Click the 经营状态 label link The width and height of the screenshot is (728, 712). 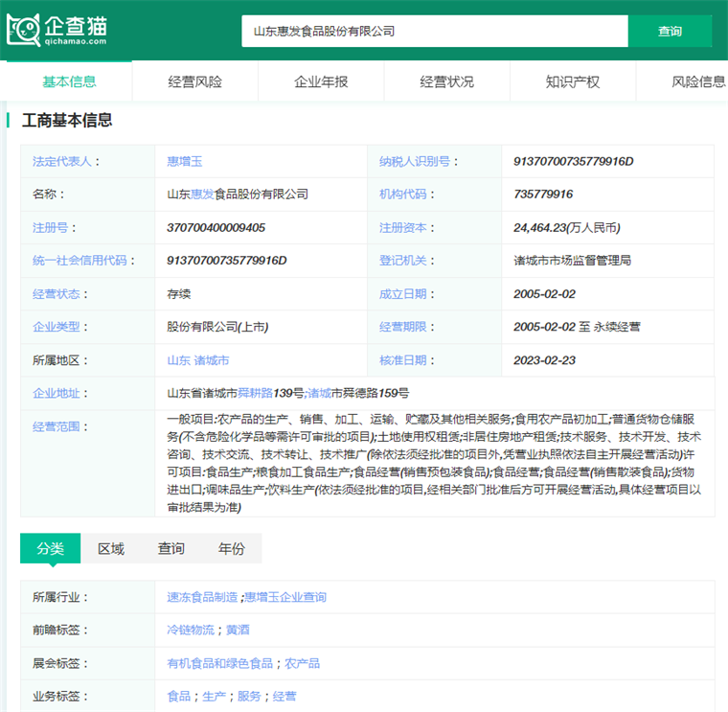pyautogui.click(x=56, y=294)
